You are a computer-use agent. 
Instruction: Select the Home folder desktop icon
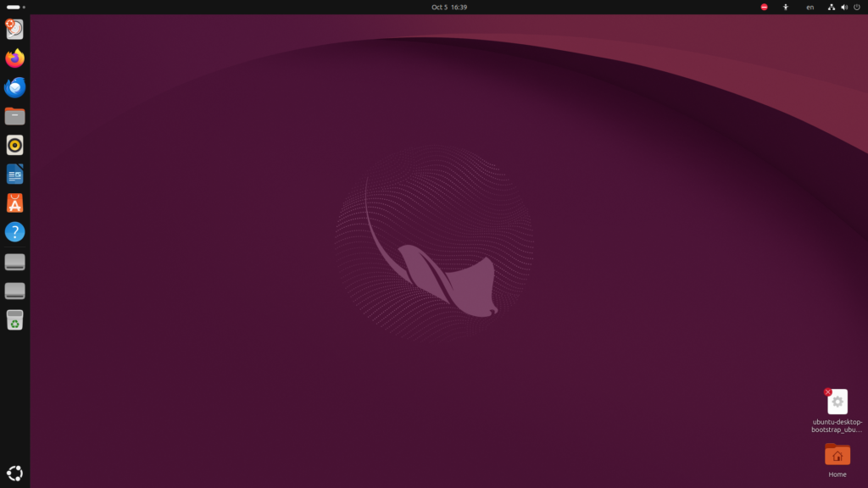(837, 455)
